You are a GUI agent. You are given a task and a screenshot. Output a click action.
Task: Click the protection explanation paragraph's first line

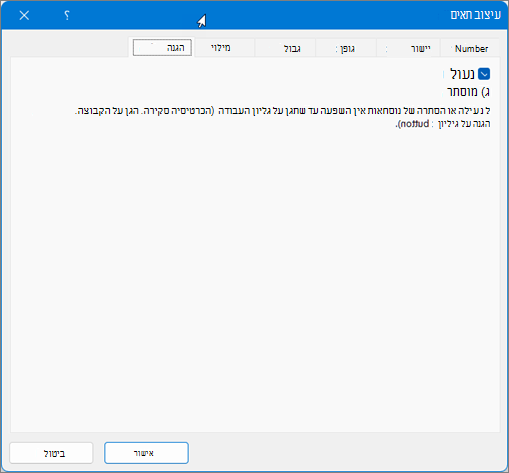coord(283,111)
